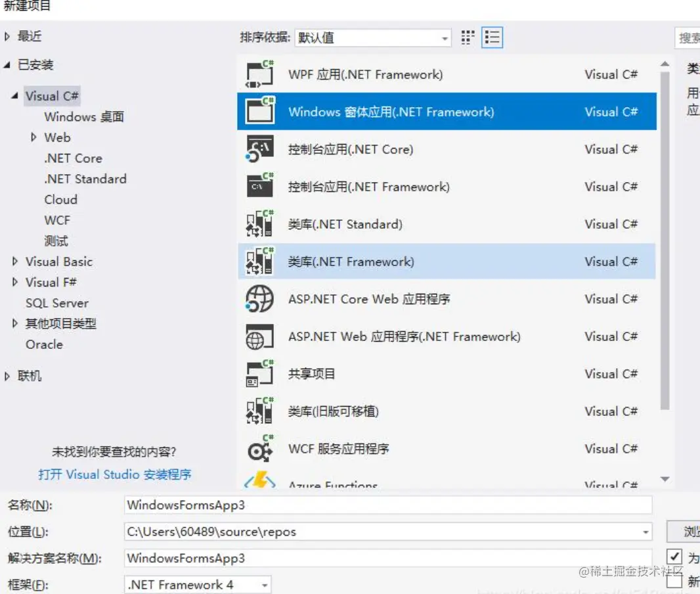The width and height of the screenshot is (700, 594).
Task: Select Windows 桌面 in the tree
Action: click(x=84, y=117)
